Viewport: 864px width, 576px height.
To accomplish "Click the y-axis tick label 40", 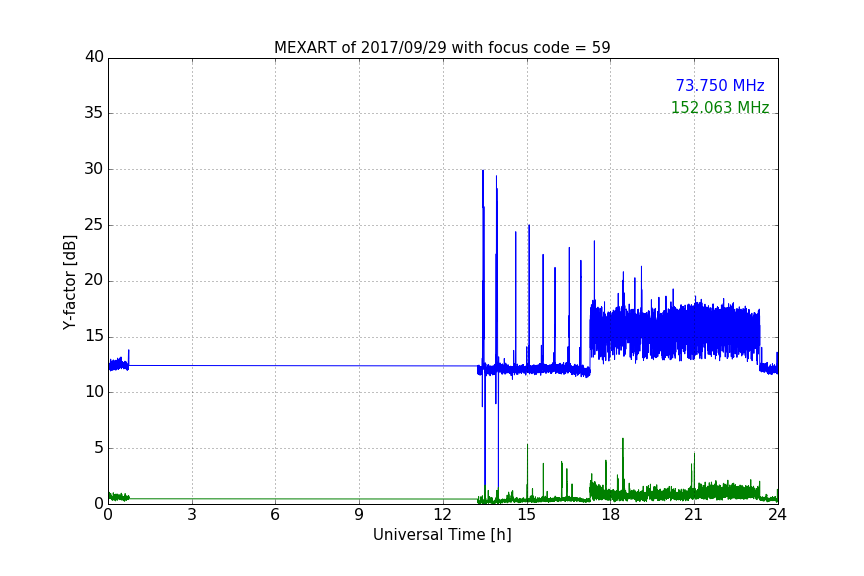I will 94,57.
